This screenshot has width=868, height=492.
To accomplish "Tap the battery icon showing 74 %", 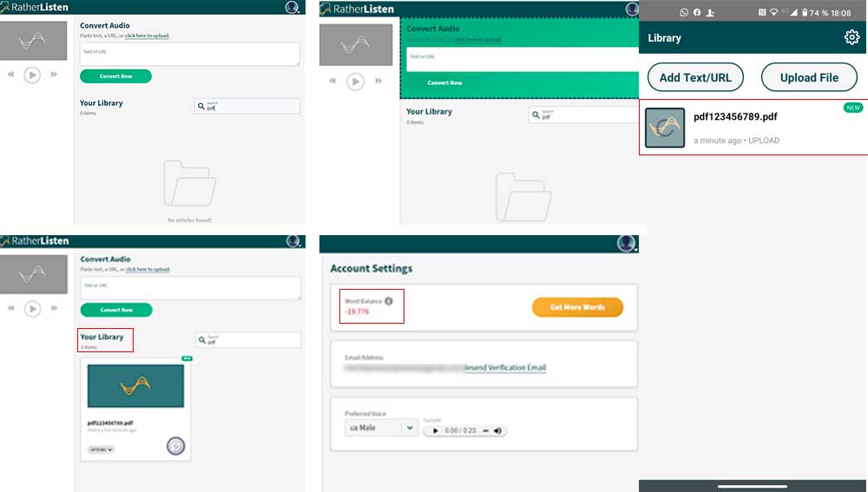I will pos(805,12).
